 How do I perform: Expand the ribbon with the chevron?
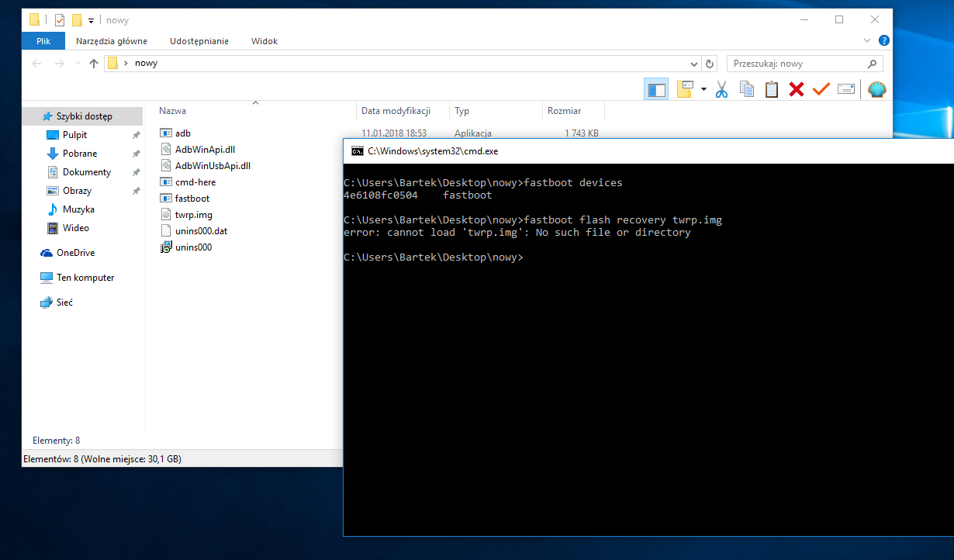point(866,41)
